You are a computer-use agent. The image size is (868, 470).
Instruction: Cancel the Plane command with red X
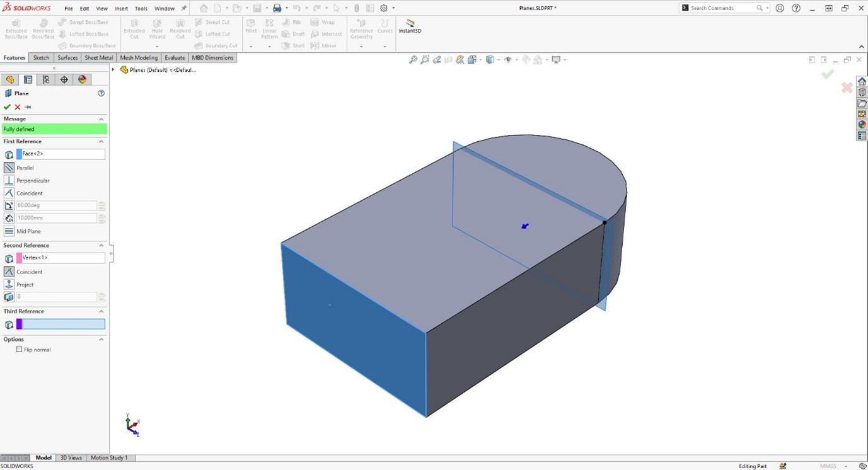tap(17, 106)
